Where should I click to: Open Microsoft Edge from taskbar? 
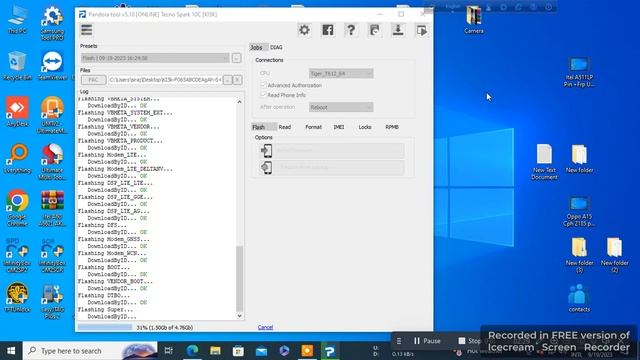pyautogui.click(x=193, y=351)
